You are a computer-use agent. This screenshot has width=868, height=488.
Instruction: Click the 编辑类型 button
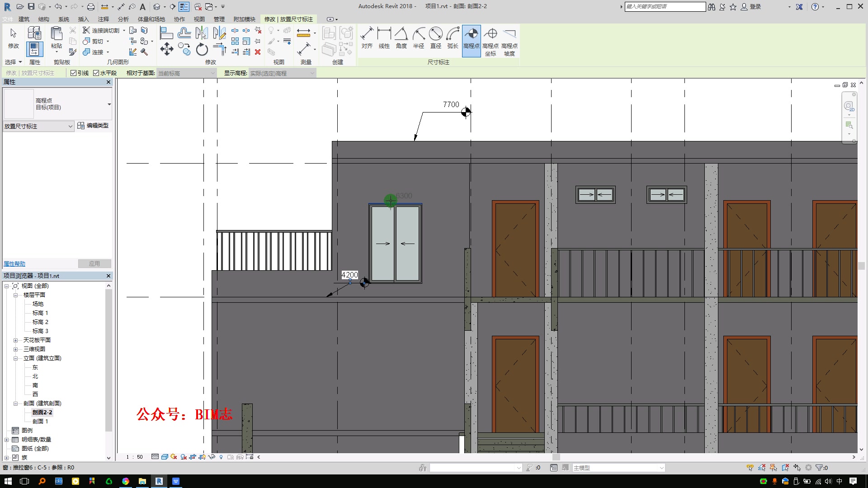[93, 126]
